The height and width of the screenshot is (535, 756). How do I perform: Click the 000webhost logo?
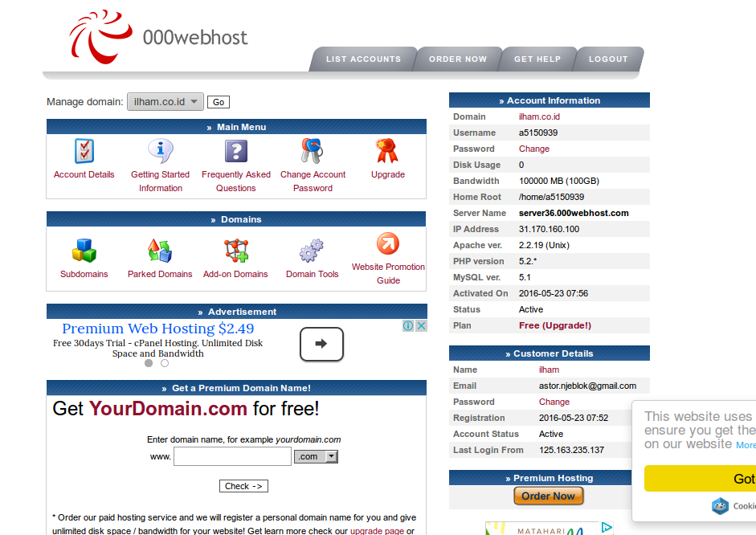coord(158,37)
